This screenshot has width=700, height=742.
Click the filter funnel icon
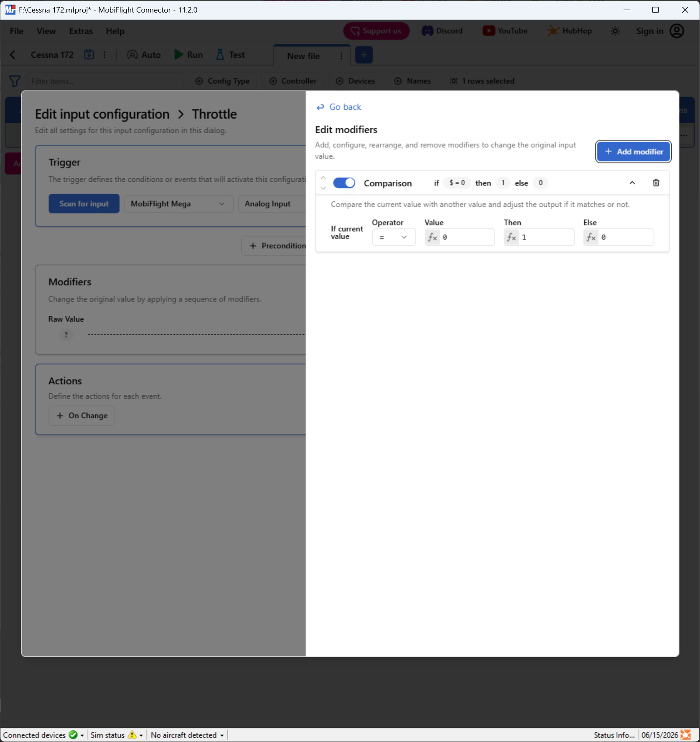coord(15,81)
